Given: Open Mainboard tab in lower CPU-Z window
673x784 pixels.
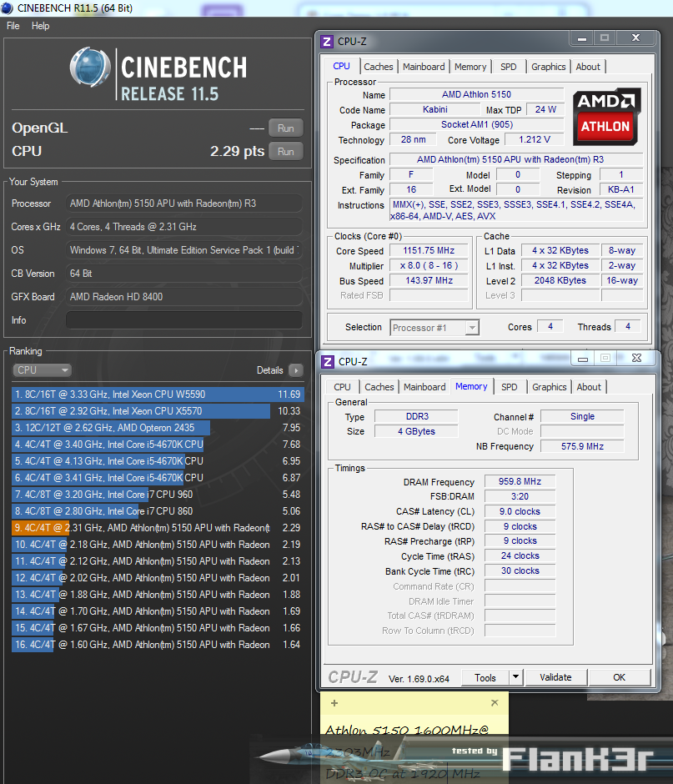Looking at the screenshot, I should (424, 387).
